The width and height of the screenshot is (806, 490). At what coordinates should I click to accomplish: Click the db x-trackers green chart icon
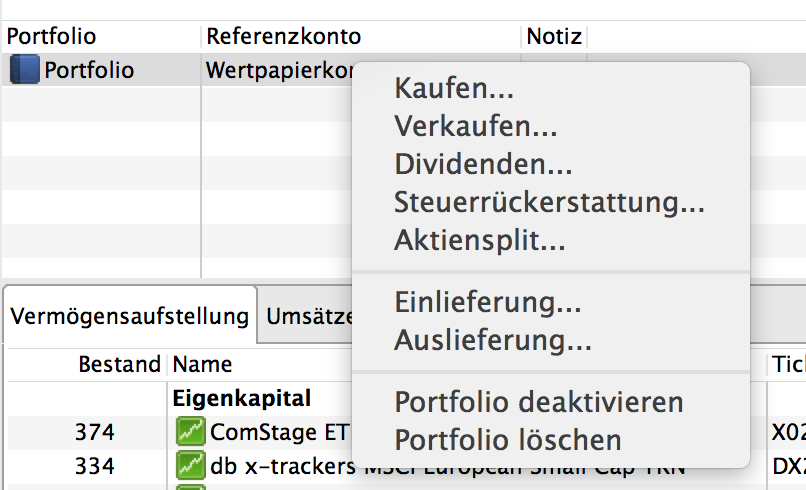click(189, 465)
